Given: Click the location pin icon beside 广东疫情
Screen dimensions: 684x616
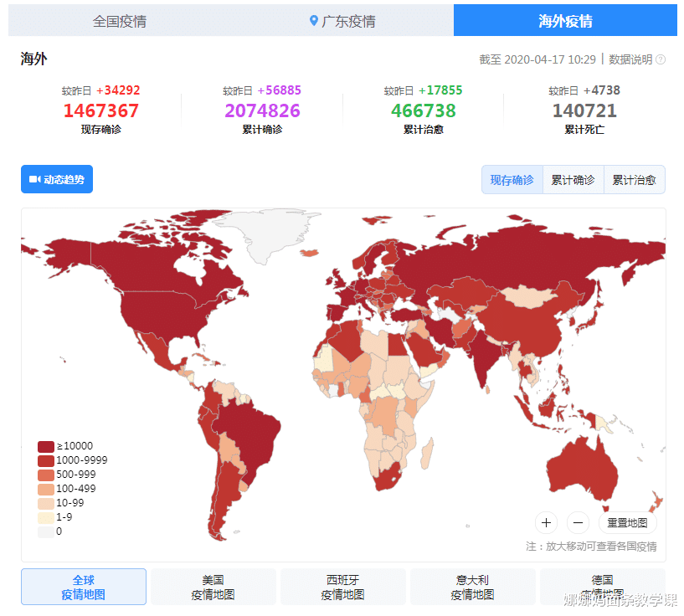Looking at the screenshot, I should tap(314, 21).
